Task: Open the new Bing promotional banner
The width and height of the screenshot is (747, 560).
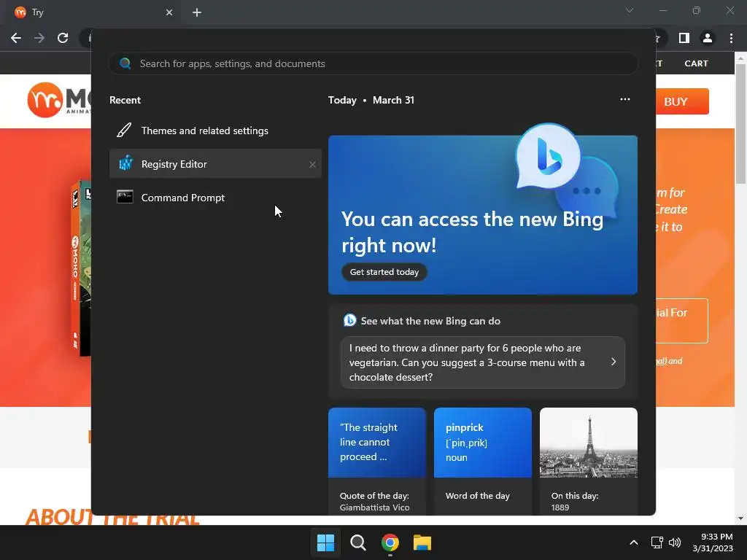Action: click(483, 215)
